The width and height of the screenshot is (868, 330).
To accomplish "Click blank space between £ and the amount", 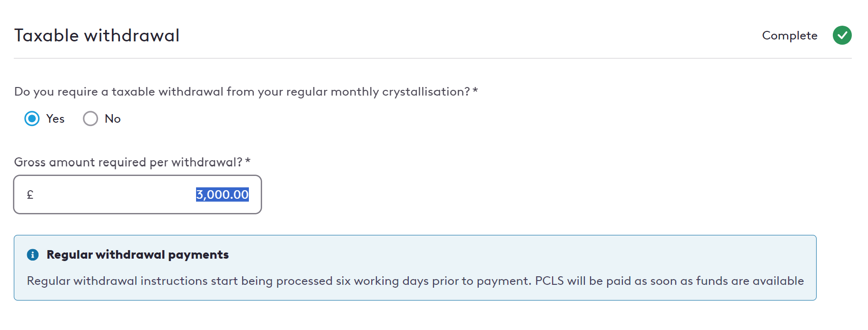I will pyautogui.click(x=114, y=194).
